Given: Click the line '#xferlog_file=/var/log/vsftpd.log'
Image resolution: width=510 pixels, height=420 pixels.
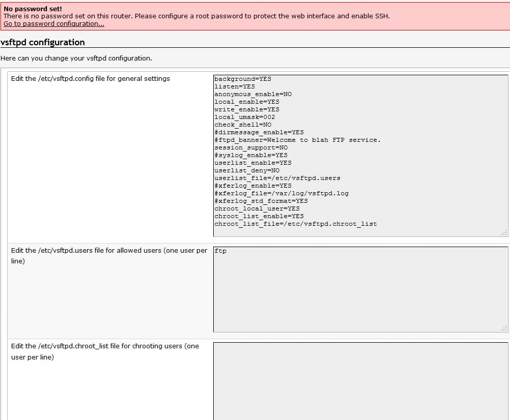Looking at the screenshot, I should [x=281, y=193].
